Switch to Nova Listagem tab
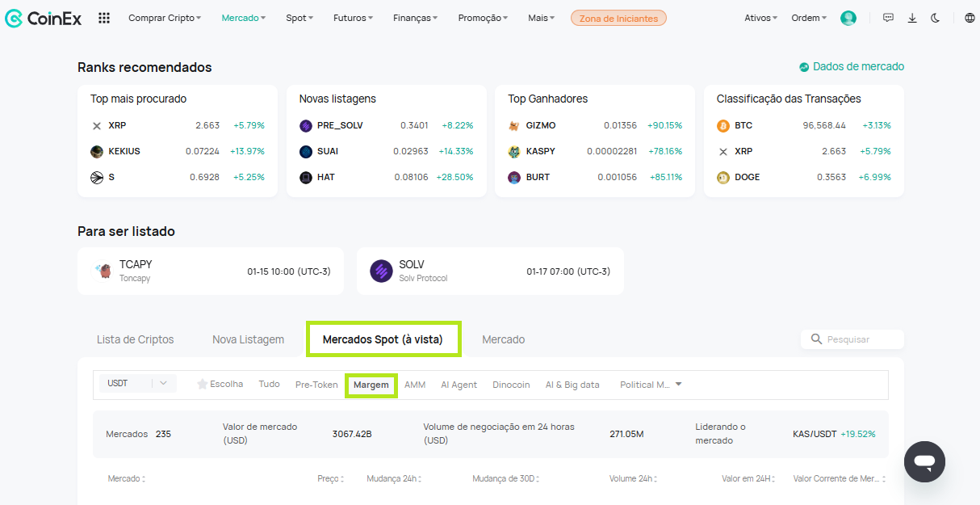This screenshot has width=980, height=505. pyautogui.click(x=248, y=339)
